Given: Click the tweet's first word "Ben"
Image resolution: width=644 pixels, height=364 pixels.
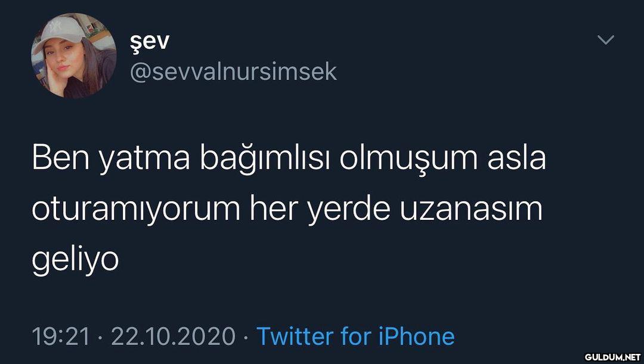Looking at the screenshot, I should point(61,158).
